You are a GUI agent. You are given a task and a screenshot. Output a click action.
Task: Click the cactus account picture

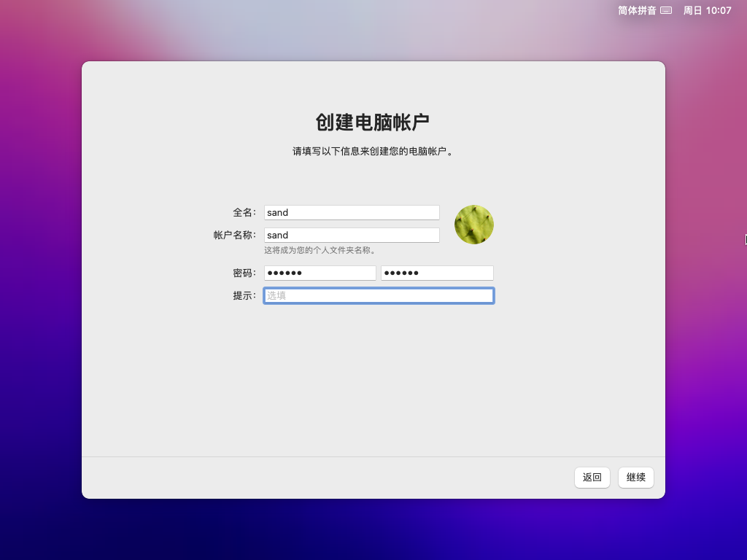[x=473, y=225]
